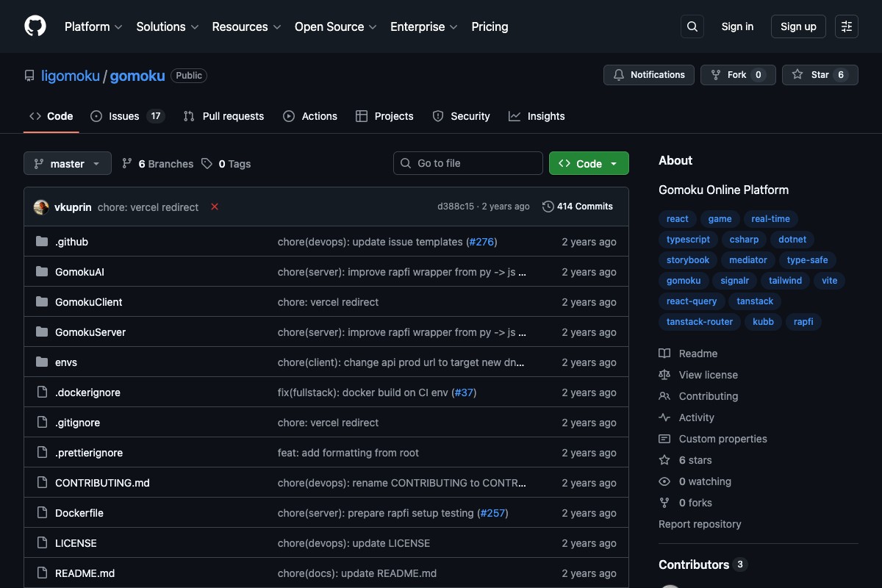Viewport: 882px width, 588px height.
Task: Click the vkuprin avatar thumbnail
Action: 41,207
